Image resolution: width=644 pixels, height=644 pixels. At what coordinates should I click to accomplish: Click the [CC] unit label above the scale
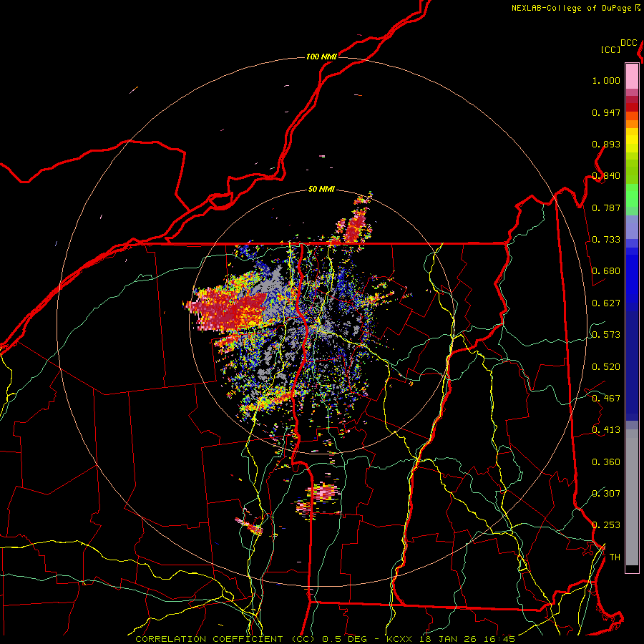coord(611,49)
